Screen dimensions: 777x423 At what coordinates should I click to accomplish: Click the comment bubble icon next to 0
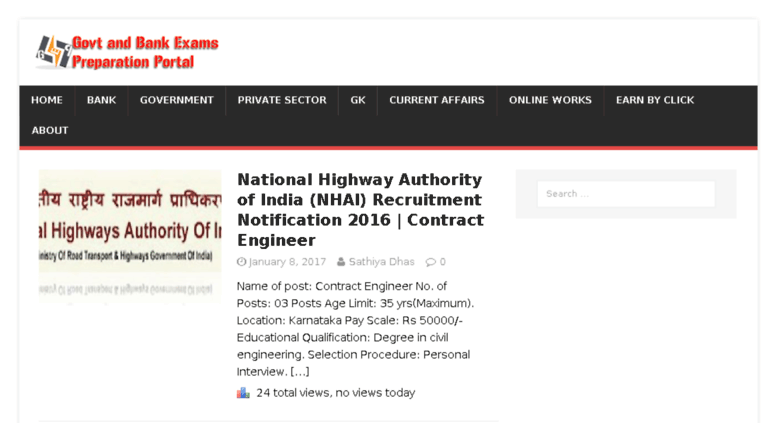coord(431,262)
